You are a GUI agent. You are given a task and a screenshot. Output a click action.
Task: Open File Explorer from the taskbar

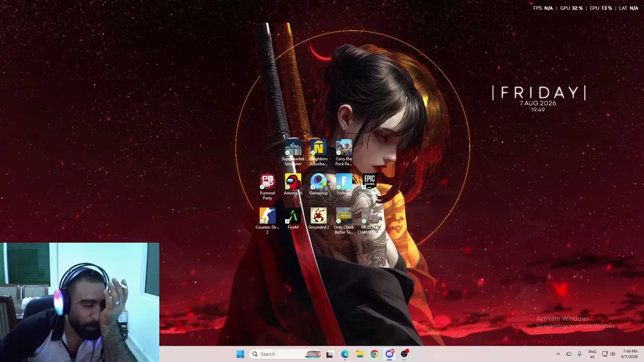point(360,354)
